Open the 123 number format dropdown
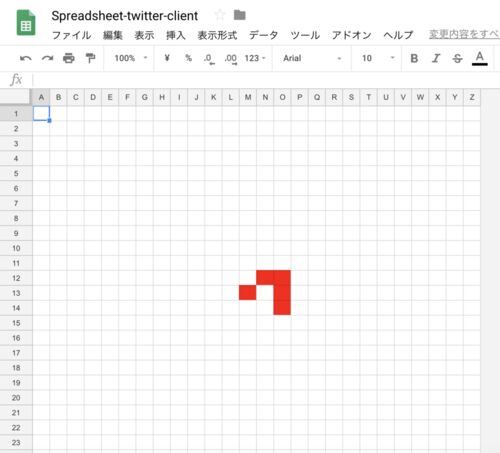500x453 pixels. pyautogui.click(x=255, y=58)
